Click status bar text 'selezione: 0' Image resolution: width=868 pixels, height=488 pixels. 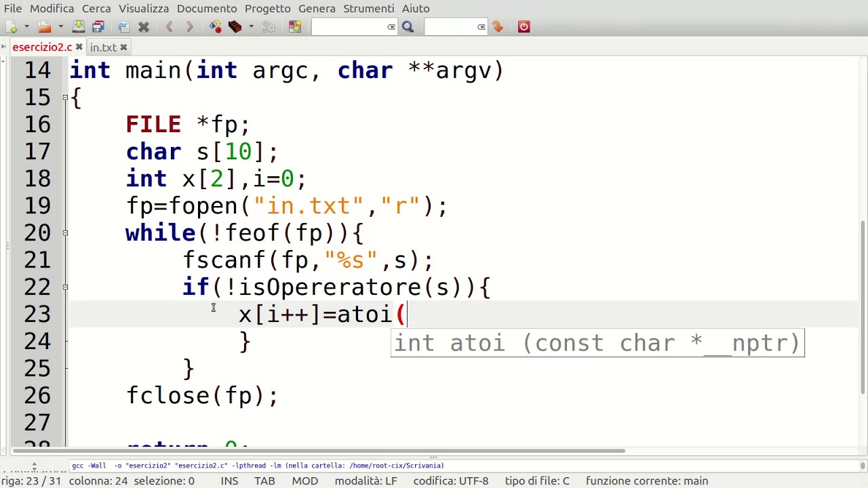(x=164, y=481)
